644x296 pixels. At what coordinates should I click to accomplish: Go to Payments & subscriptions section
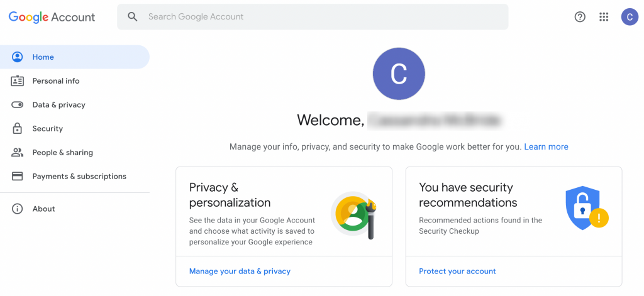click(x=79, y=177)
